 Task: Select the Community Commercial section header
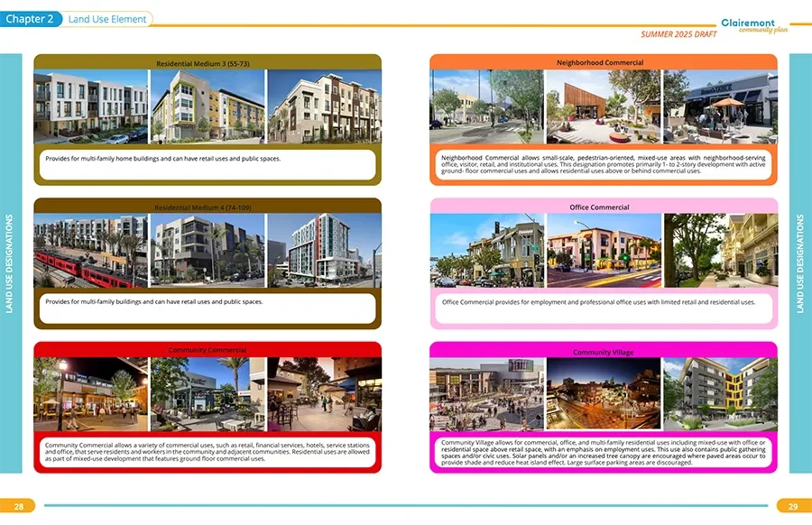click(206, 349)
